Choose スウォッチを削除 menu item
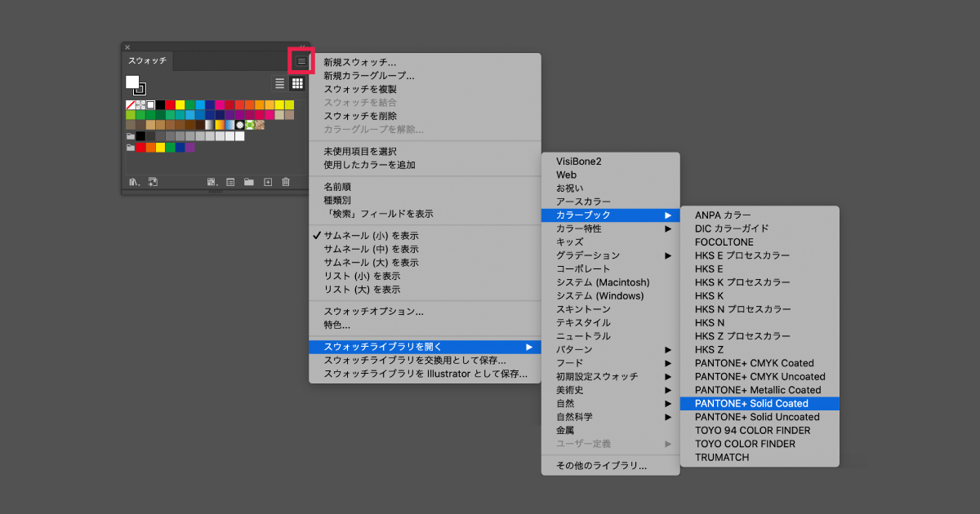Screen dimensions: 980x514 (425, 116)
